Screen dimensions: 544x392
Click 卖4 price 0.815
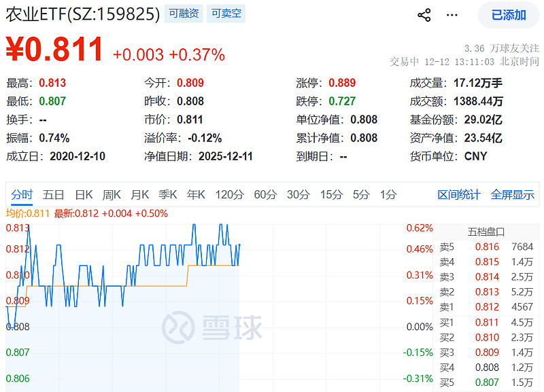pyautogui.click(x=487, y=262)
